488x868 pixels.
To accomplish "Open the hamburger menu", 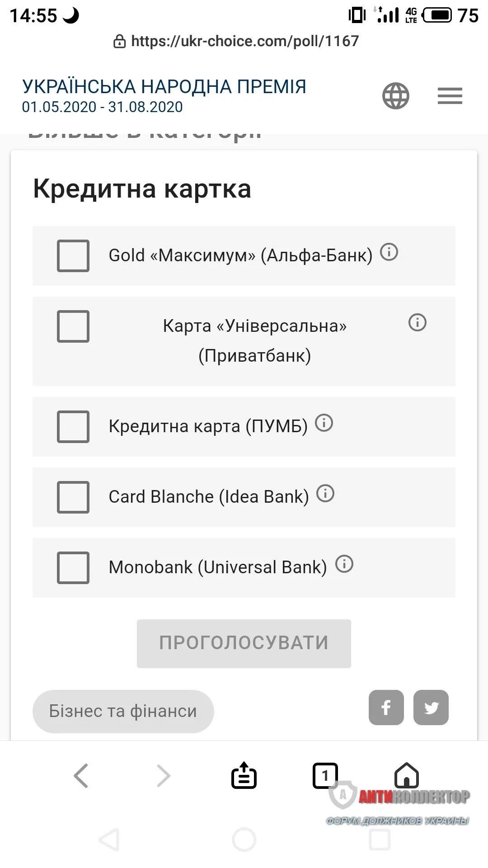I will pyautogui.click(x=450, y=95).
